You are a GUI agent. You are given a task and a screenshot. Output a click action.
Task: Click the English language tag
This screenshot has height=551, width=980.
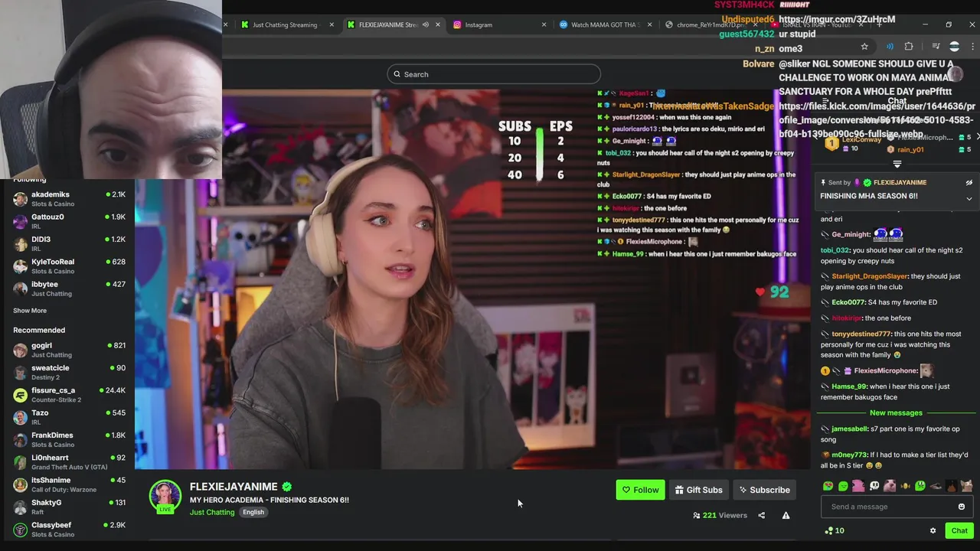253,512
